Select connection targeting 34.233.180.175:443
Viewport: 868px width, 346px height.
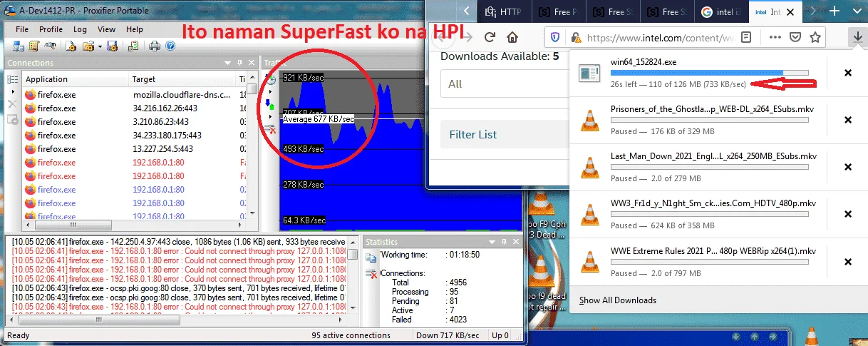tap(135, 135)
